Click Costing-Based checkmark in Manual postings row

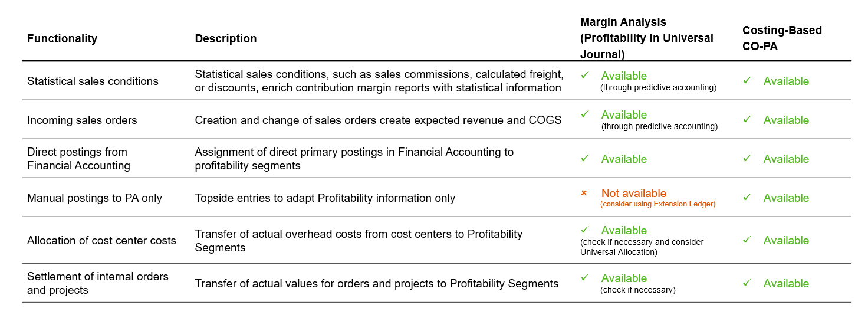(747, 198)
